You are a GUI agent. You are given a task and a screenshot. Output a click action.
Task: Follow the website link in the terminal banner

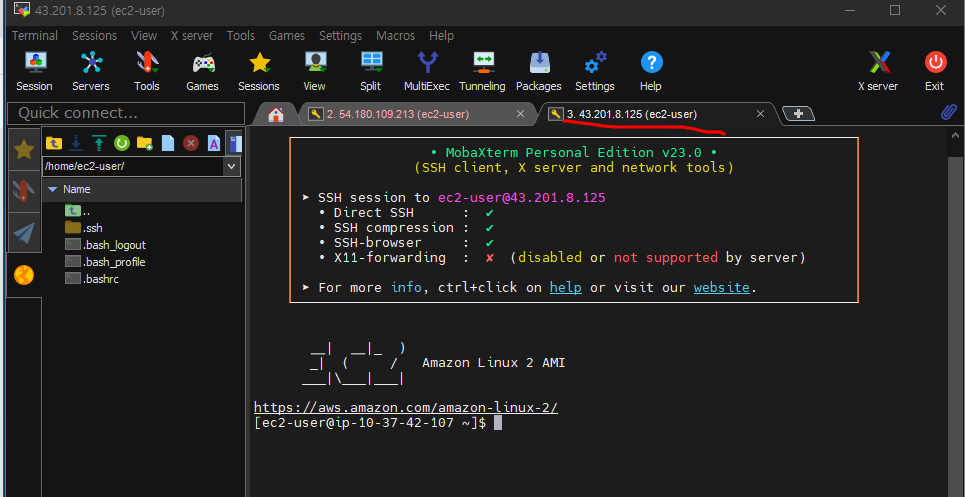click(721, 287)
